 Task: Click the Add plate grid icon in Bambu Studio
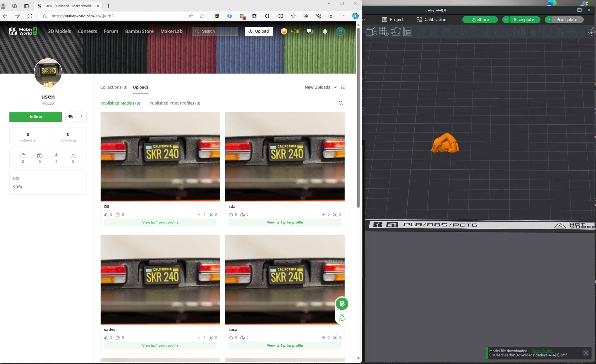coord(384,31)
